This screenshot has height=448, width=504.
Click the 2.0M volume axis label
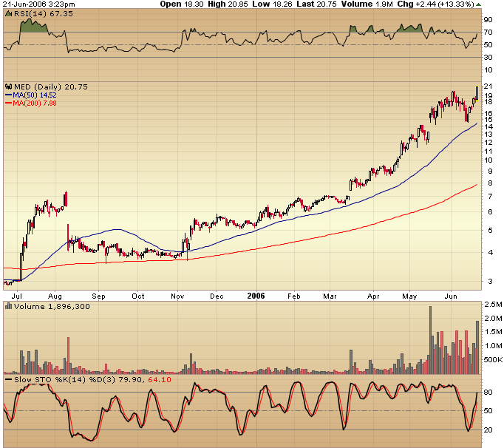coord(493,319)
